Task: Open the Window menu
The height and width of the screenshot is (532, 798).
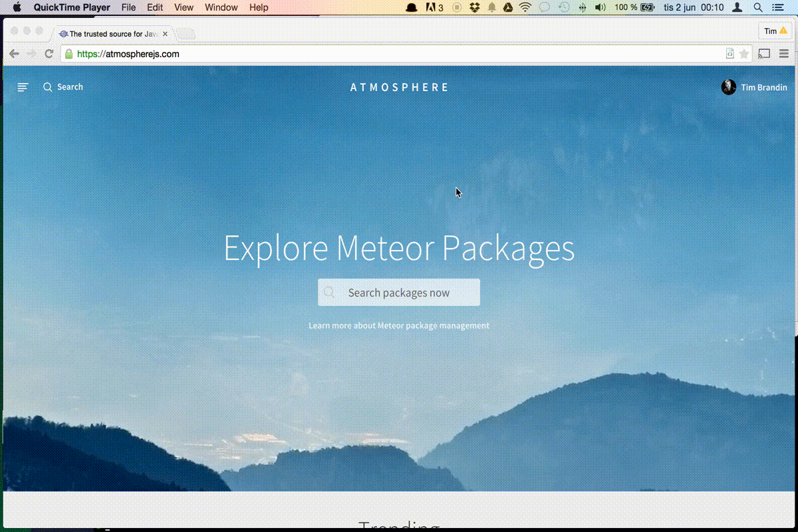Action: pos(221,7)
